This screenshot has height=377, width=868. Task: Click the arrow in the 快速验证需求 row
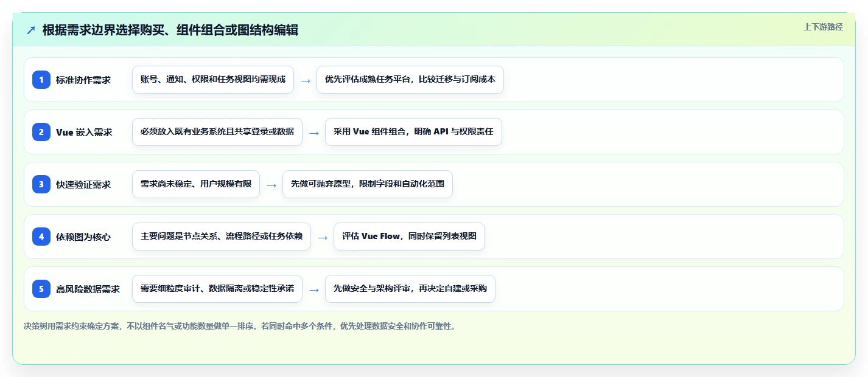pos(271,185)
